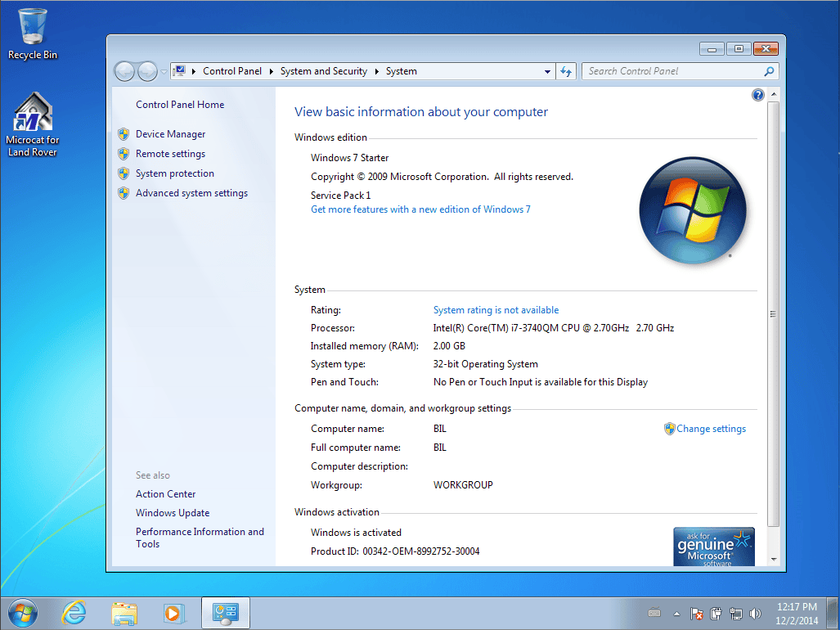Select Control Panel in the breadcrumb
The width and height of the screenshot is (840, 630).
click(x=232, y=71)
